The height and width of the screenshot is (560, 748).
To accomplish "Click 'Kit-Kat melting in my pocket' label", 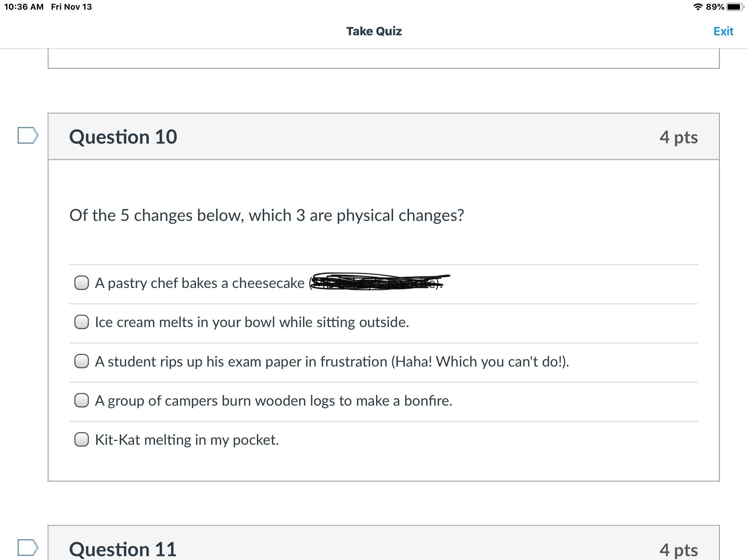I will click(187, 440).
